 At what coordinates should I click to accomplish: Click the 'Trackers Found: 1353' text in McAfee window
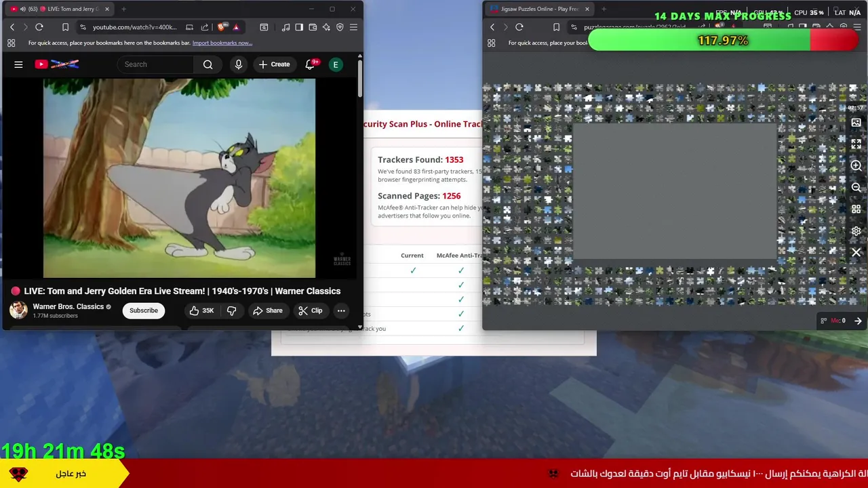pos(420,160)
